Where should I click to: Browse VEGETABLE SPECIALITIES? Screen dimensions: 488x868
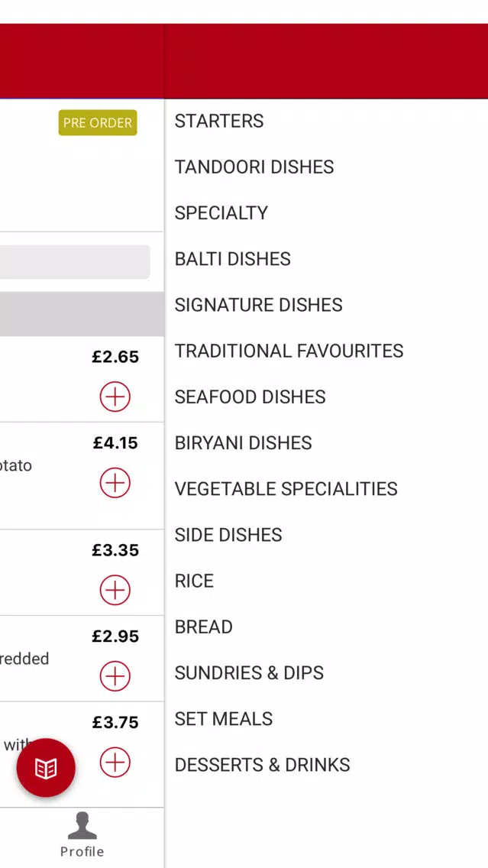click(x=286, y=489)
